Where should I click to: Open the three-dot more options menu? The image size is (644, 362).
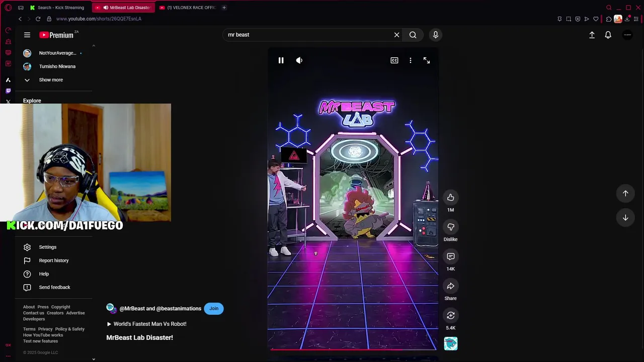pyautogui.click(x=411, y=60)
